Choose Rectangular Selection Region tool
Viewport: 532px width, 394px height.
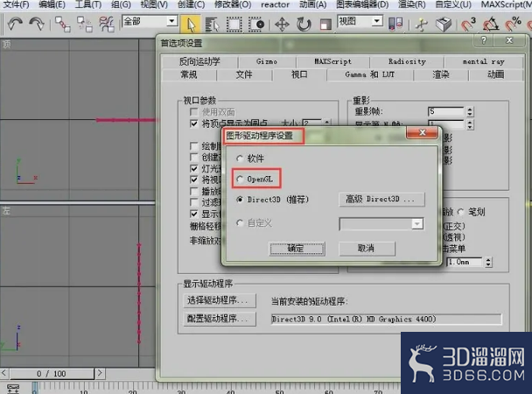point(234,25)
